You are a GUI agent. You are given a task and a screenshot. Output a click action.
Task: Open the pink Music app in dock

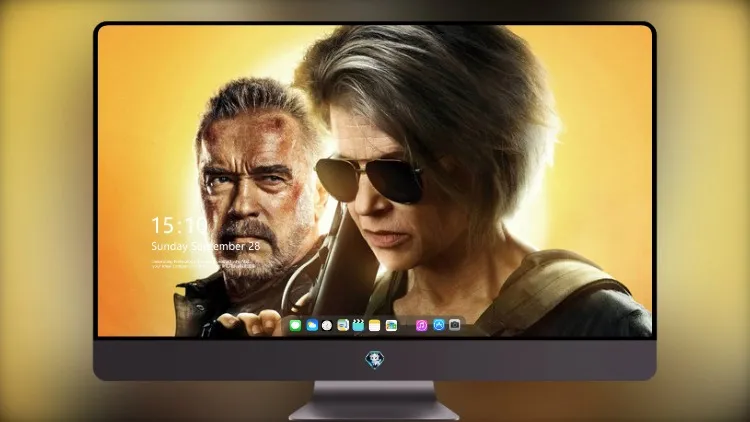421,325
